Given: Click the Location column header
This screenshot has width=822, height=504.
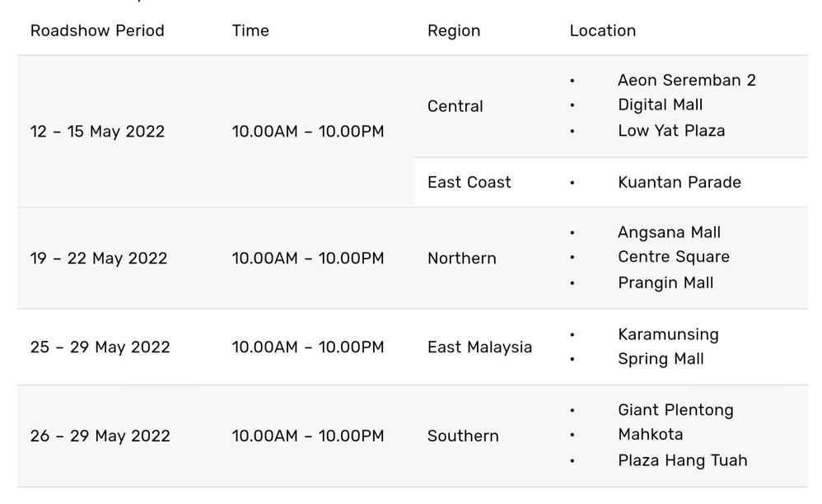Looking at the screenshot, I should click(602, 31).
